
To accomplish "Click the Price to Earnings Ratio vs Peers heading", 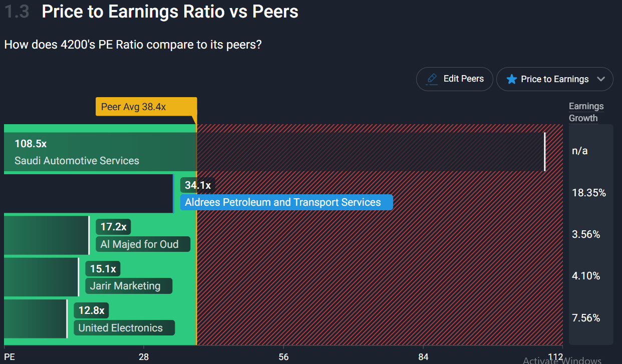I will click(x=170, y=11).
